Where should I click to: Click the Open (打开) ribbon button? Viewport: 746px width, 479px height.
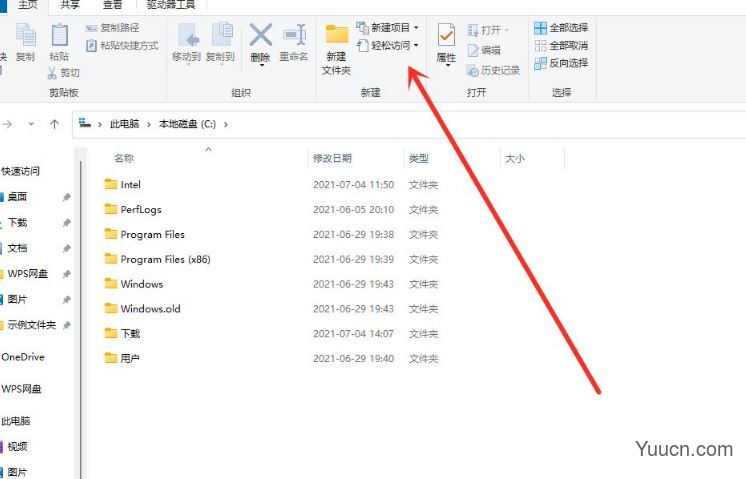[x=488, y=30]
